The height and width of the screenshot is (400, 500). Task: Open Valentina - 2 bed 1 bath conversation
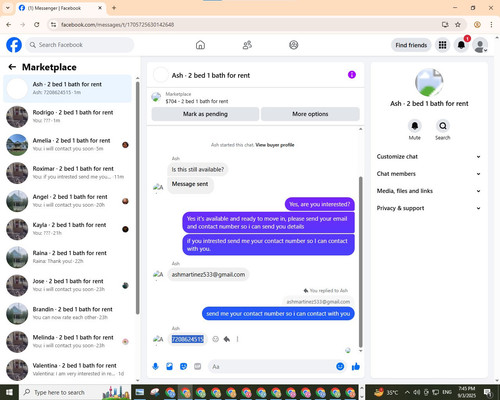[68, 369]
